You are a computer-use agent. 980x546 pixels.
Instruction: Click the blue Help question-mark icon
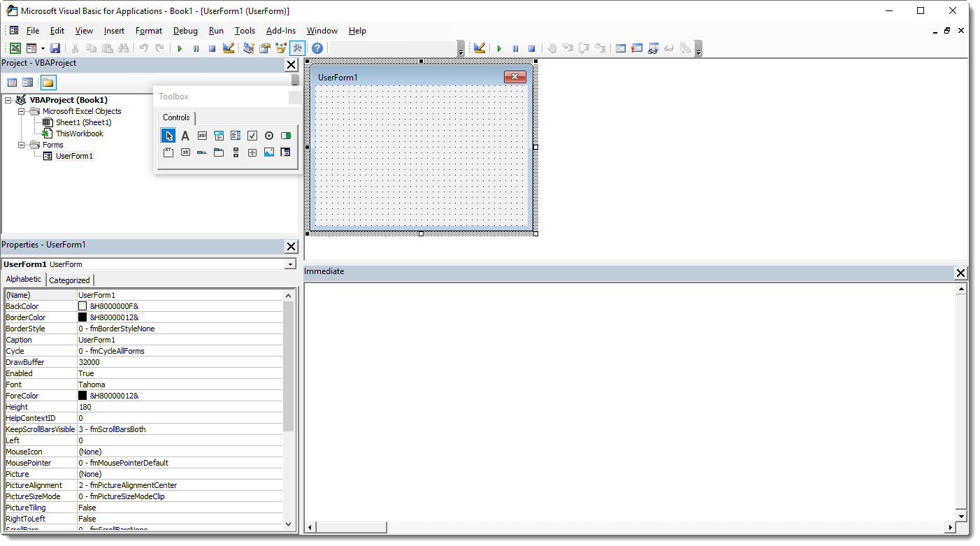[x=317, y=48]
